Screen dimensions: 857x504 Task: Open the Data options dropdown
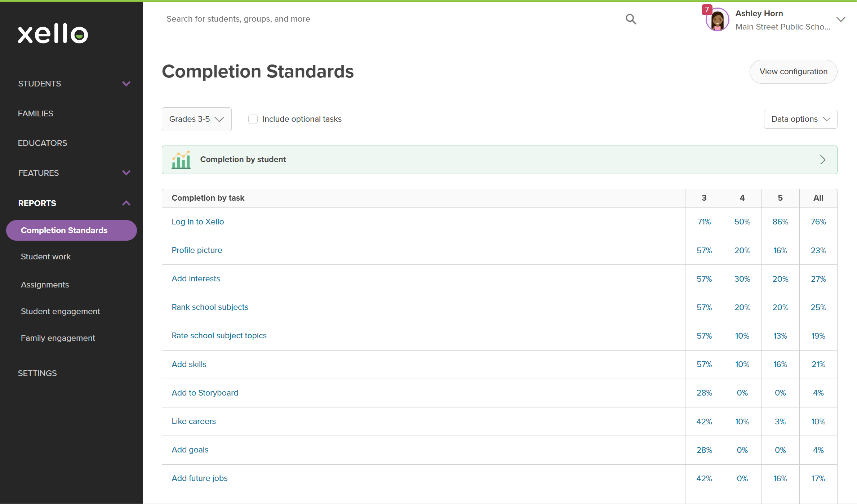pyautogui.click(x=800, y=119)
